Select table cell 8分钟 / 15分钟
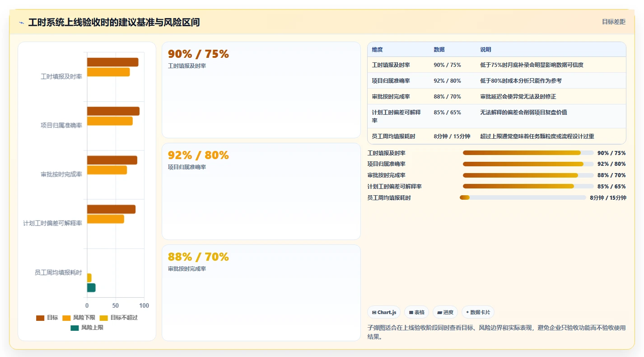Image resolution: width=644 pixels, height=357 pixels. tap(452, 136)
